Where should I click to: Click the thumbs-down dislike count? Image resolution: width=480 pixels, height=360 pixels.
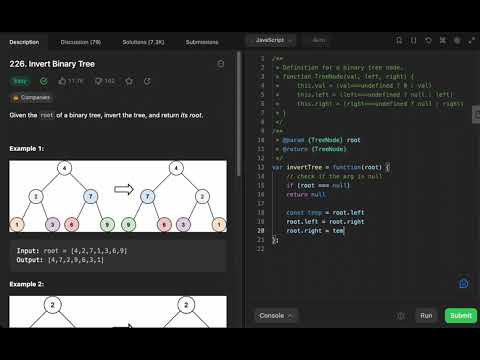click(110, 81)
